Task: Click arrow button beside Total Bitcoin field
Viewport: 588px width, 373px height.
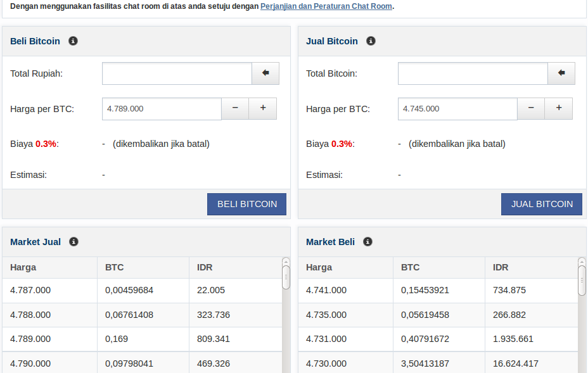Action: [561, 73]
